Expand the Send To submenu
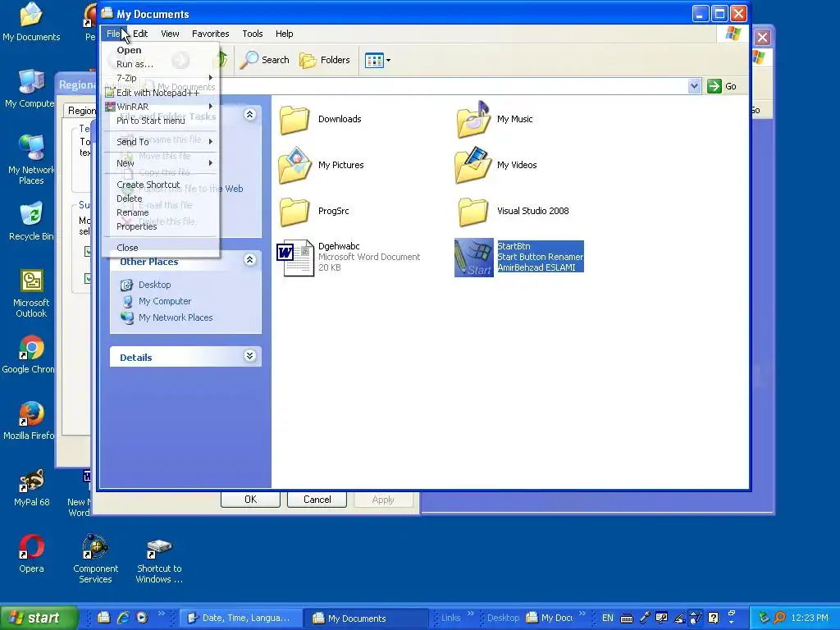 point(161,142)
